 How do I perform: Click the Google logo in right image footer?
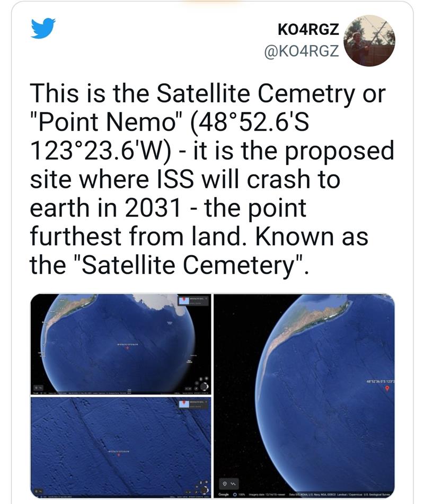(x=224, y=494)
